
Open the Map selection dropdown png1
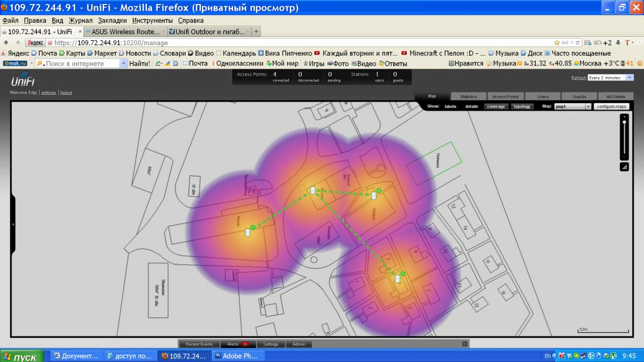coord(573,107)
